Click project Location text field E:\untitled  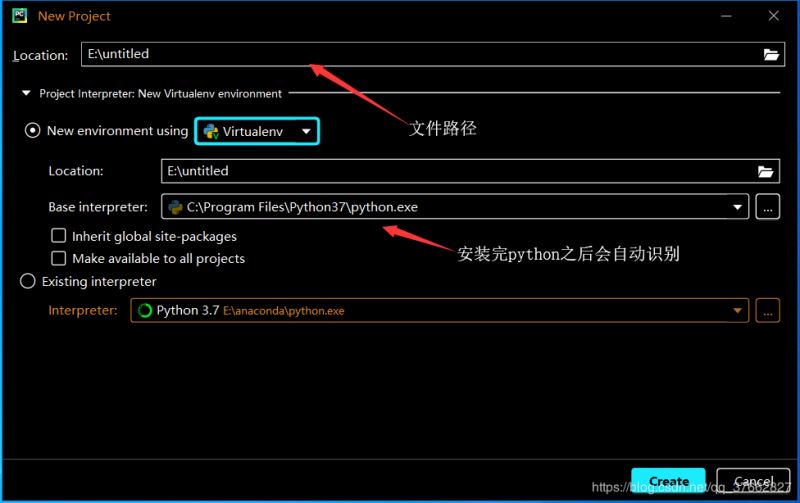(433, 54)
